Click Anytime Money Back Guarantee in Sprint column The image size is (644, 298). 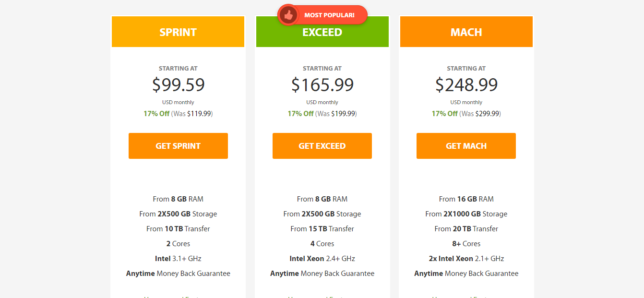(178, 274)
